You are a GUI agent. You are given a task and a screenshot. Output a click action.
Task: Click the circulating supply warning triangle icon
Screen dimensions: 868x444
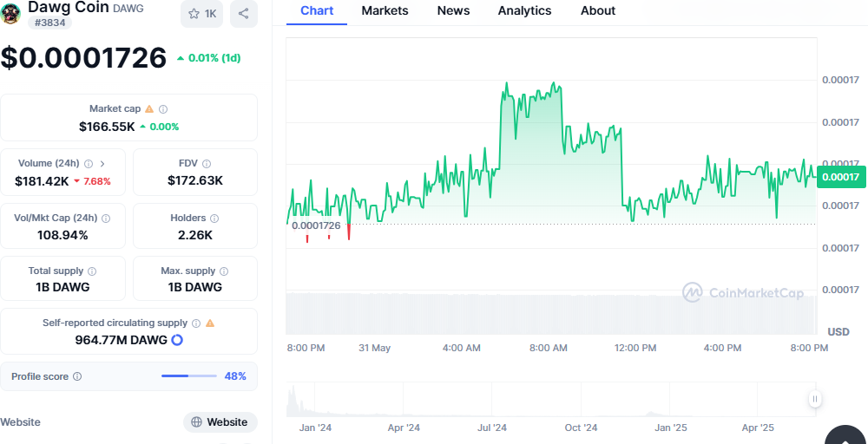click(210, 323)
